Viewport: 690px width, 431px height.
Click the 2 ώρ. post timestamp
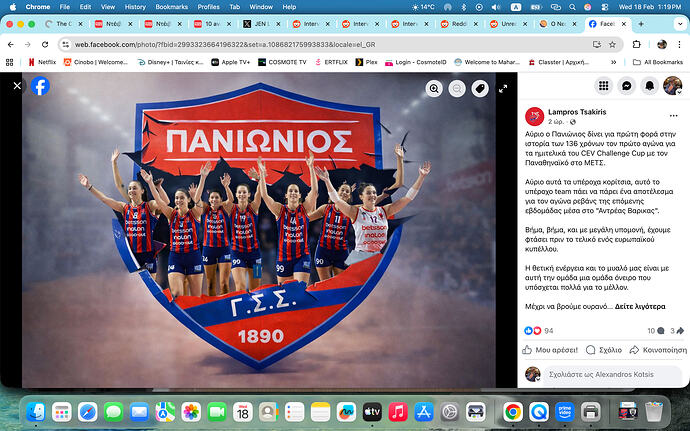[x=556, y=122]
